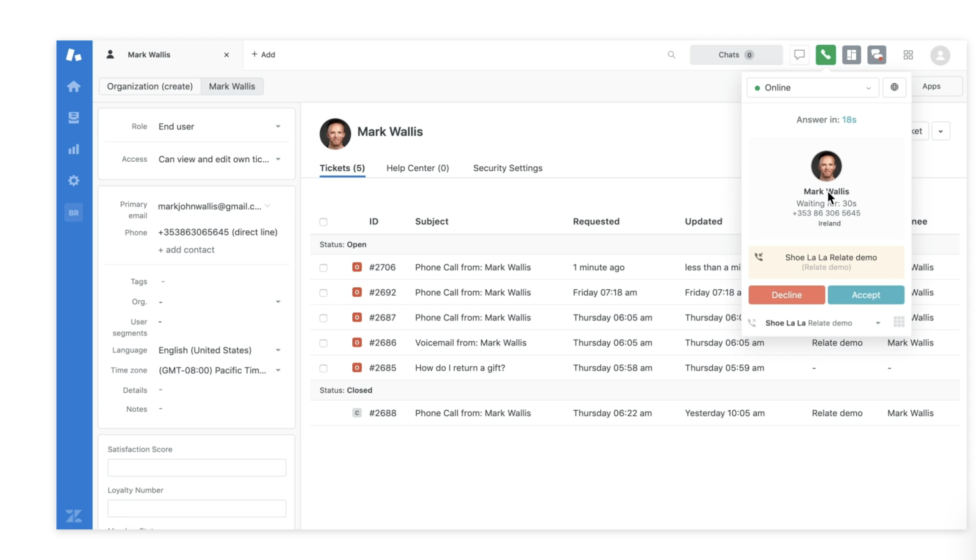Open the Home icon in sidebar
976x560 pixels.
[74, 86]
